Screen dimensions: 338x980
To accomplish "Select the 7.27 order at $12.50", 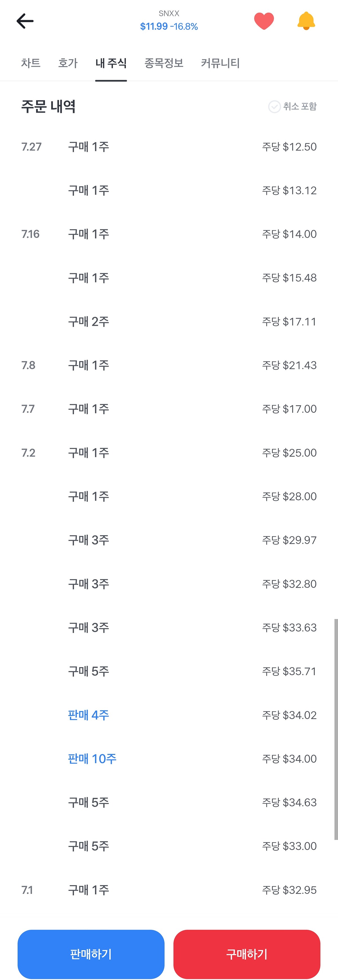I will (x=169, y=146).
